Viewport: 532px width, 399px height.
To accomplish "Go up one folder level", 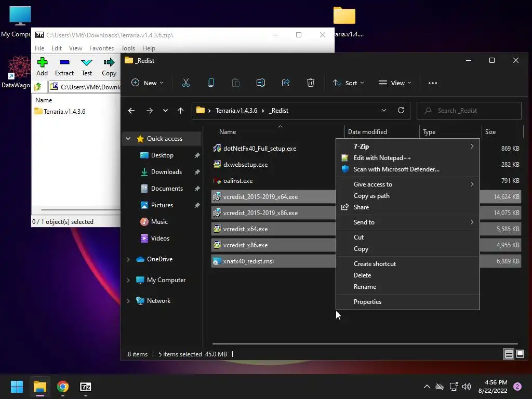I will pos(180,111).
